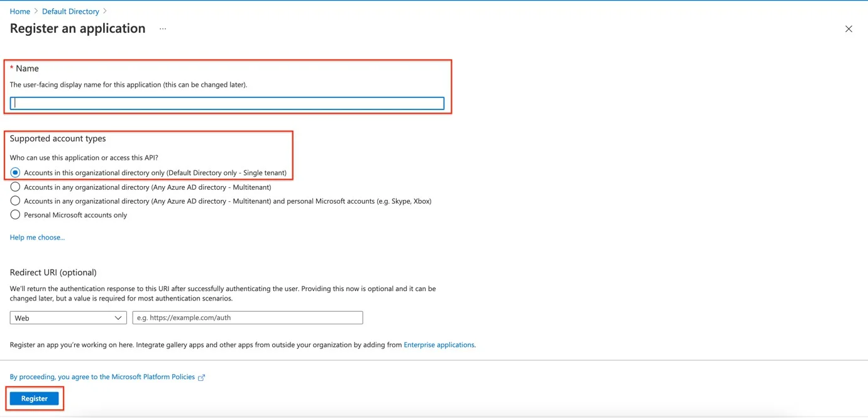868x418 pixels.
Task: Open the Help me choose link
Action: tap(37, 237)
